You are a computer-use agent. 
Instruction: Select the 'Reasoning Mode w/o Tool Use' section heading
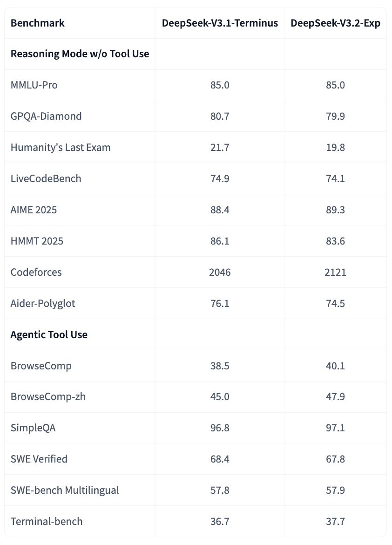point(80,54)
